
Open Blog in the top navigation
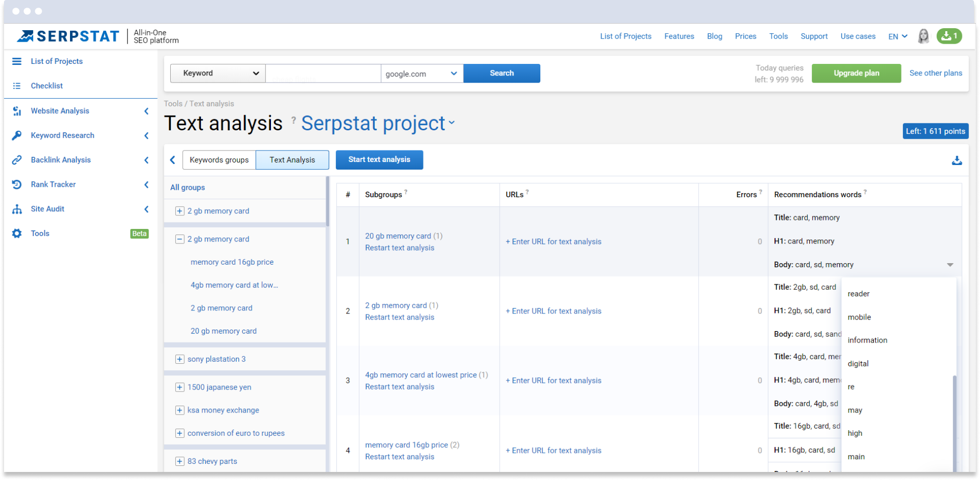coord(714,36)
